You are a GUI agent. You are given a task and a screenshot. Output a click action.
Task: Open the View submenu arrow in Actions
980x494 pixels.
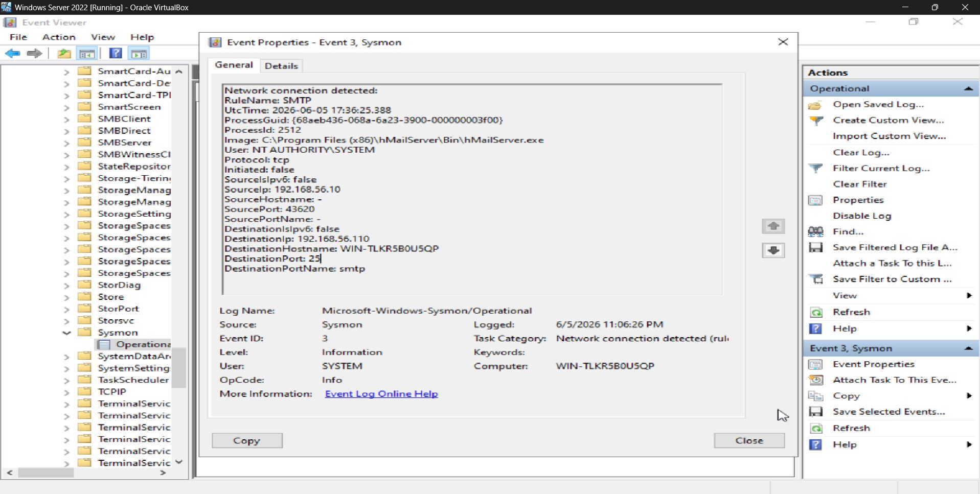969,296
